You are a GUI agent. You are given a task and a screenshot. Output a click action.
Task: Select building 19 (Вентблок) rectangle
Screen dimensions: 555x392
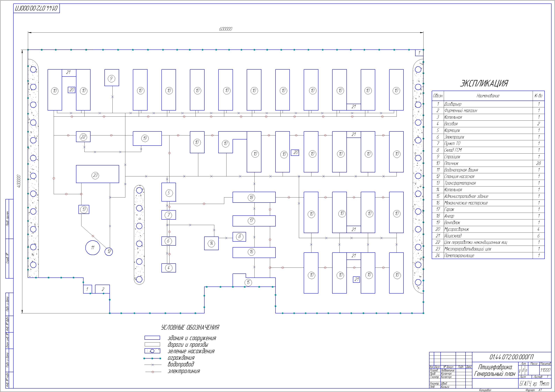click(x=147, y=138)
